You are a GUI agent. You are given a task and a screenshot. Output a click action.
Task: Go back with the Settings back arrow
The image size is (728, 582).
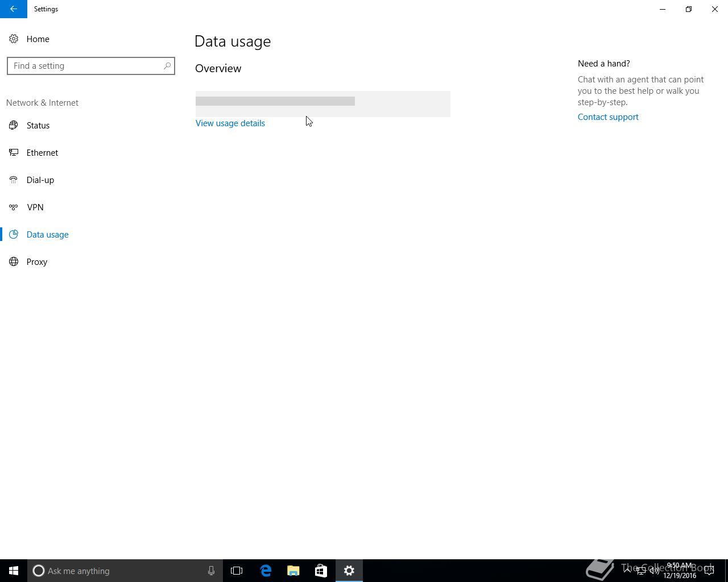14,9
